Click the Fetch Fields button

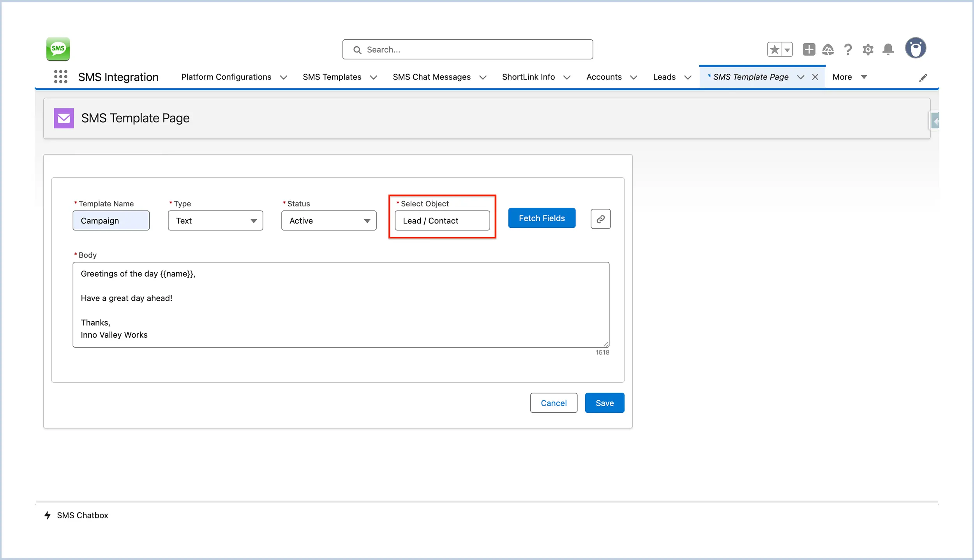click(542, 218)
